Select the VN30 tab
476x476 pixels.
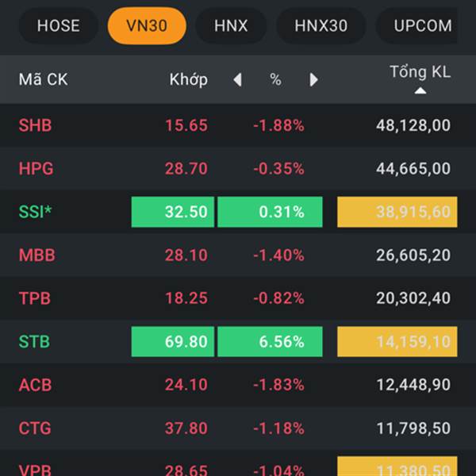tap(147, 25)
